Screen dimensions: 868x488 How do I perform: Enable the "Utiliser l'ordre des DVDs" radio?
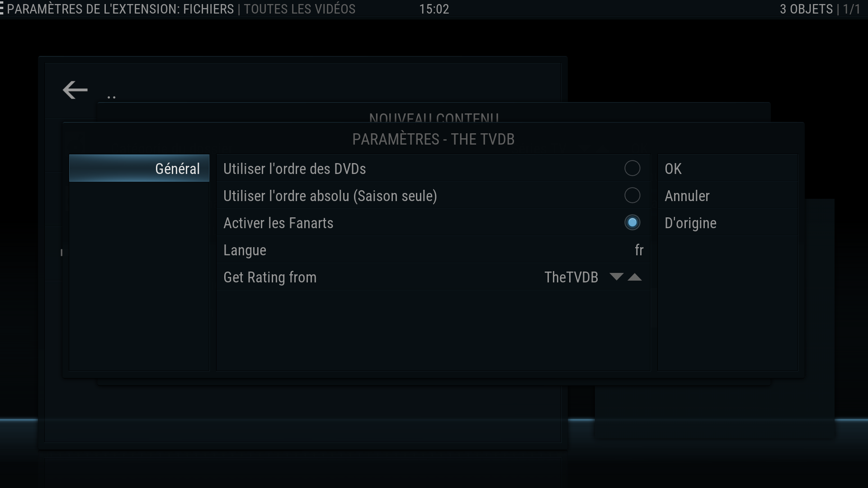point(632,168)
